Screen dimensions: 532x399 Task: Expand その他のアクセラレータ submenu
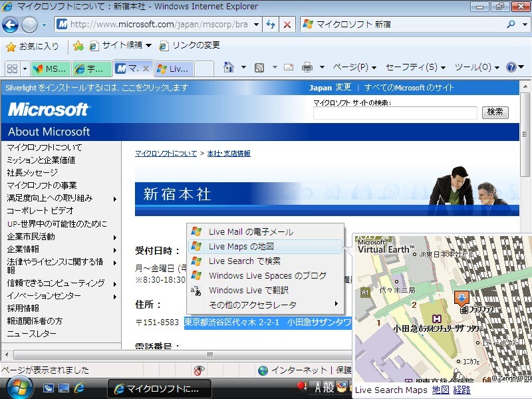265,305
